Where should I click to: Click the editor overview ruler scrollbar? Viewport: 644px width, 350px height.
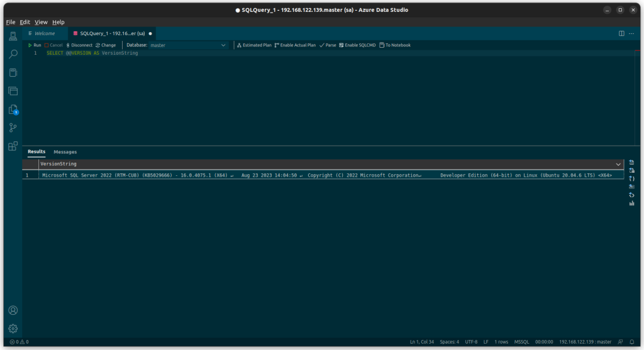(x=638, y=97)
